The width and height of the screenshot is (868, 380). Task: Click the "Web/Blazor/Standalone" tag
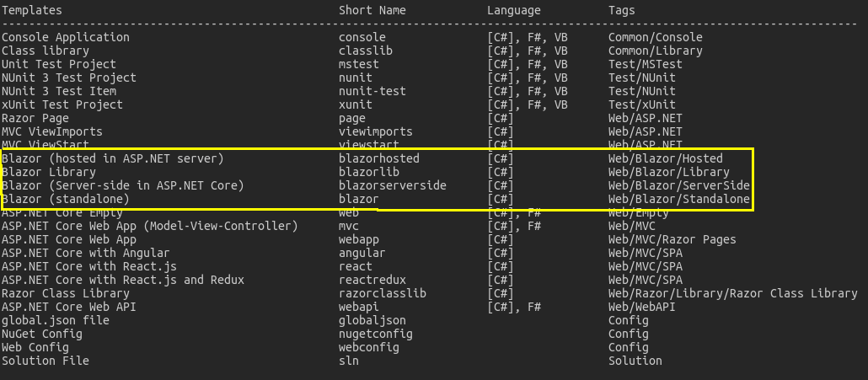(679, 199)
